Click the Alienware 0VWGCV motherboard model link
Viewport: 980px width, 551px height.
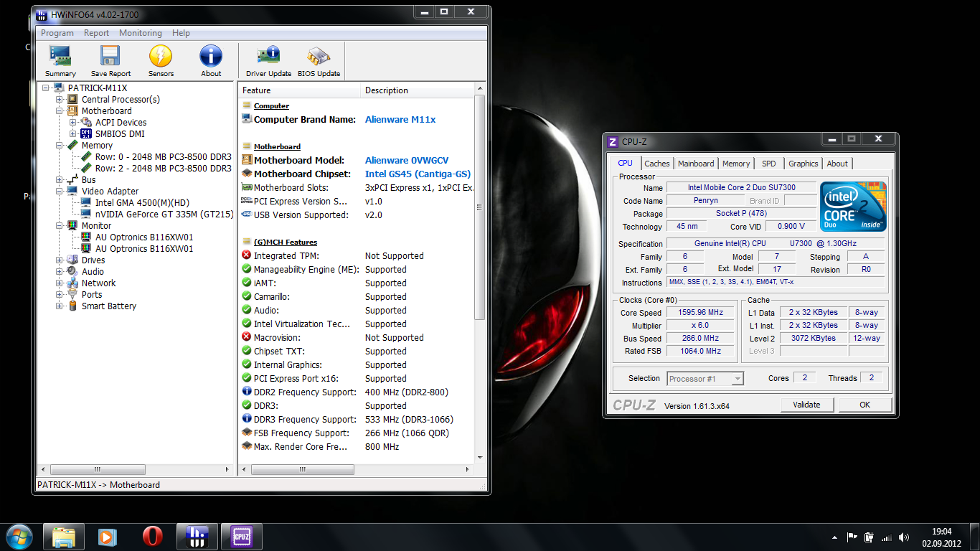[x=407, y=161]
